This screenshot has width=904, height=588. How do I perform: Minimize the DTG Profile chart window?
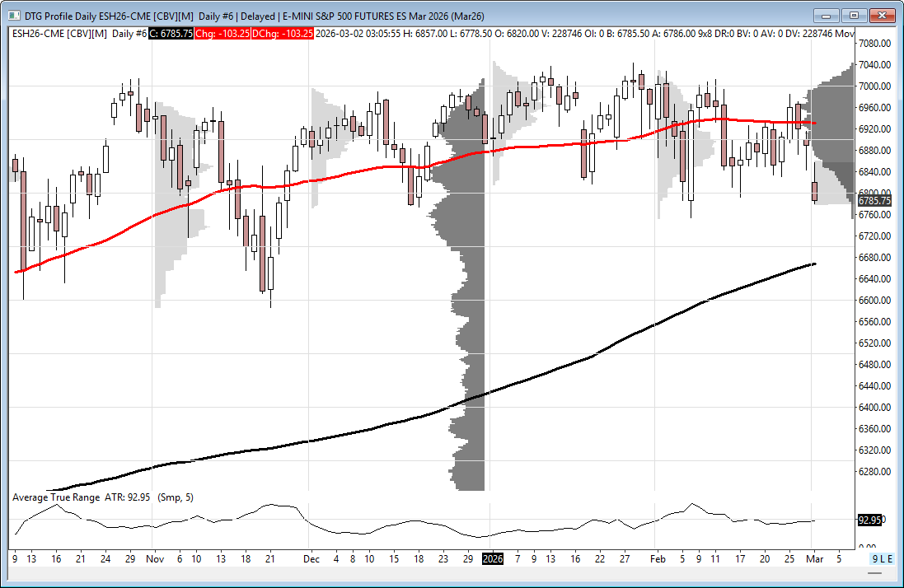point(826,15)
